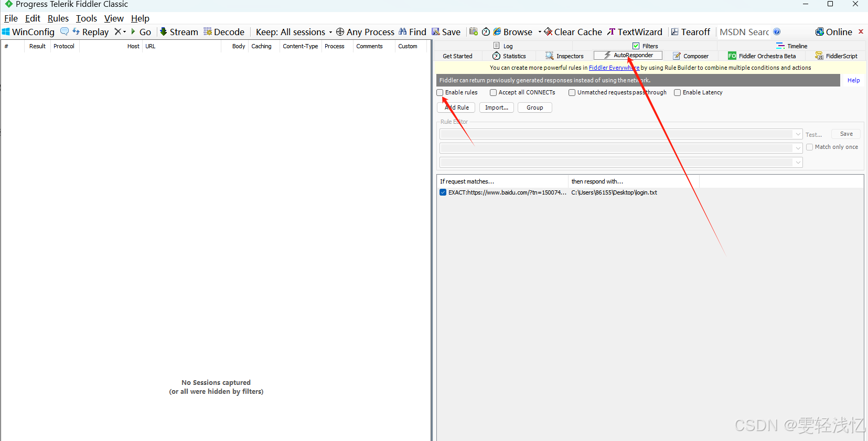Image resolution: width=868 pixels, height=441 pixels.
Task: Open the FiddlerScript tab
Action: tap(836, 56)
